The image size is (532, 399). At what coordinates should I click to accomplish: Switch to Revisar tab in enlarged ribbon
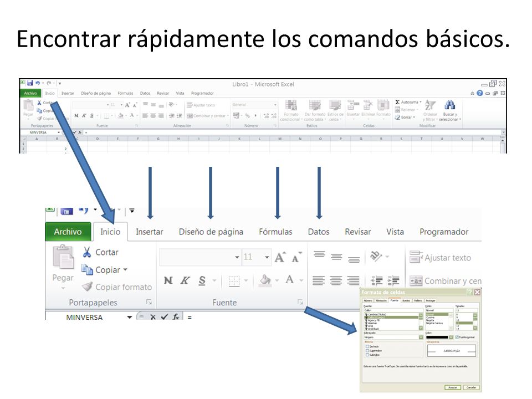click(x=358, y=232)
